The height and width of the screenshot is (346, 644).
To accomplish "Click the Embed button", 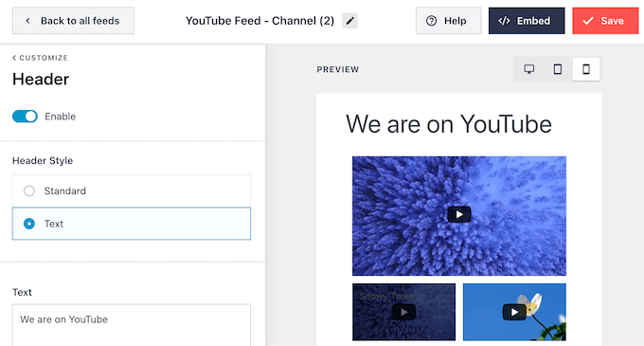I will [x=527, y=21].
